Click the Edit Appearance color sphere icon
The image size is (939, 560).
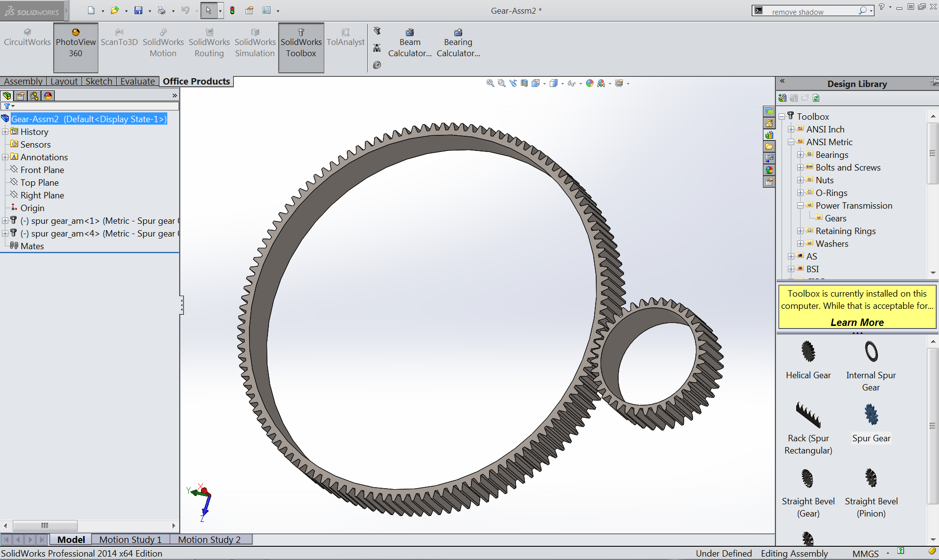click(x=589, y=83)
